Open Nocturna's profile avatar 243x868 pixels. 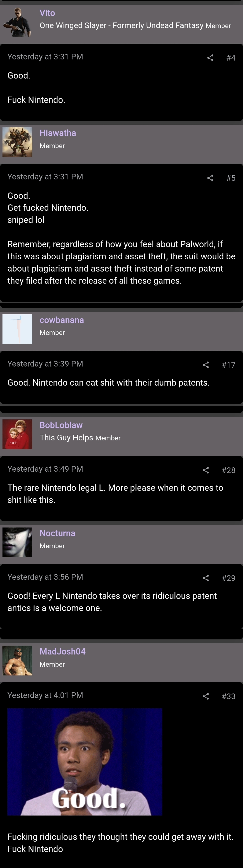(x=17, y=542)
